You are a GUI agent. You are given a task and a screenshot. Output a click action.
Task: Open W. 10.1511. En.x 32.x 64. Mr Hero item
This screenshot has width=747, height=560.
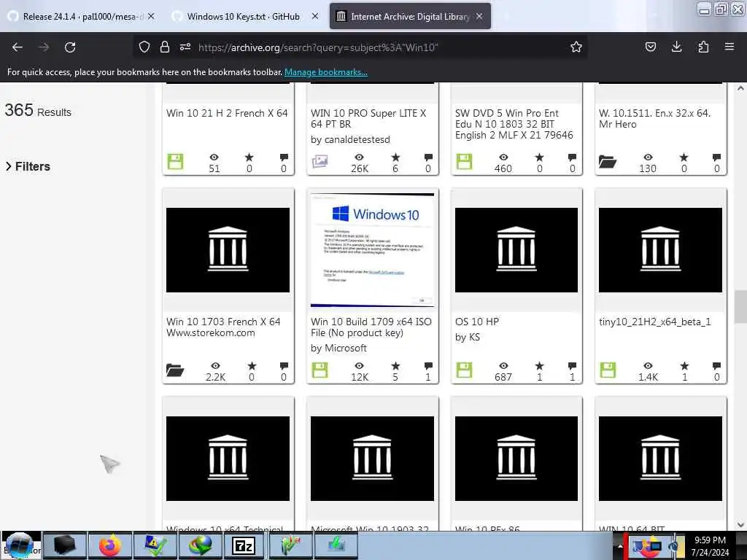tap(654, 119)
